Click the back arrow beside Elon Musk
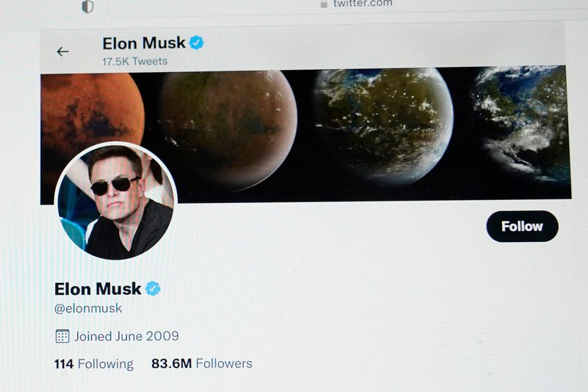Image resolution: width=588 pixels, height=392 pixels. (62, 51)
